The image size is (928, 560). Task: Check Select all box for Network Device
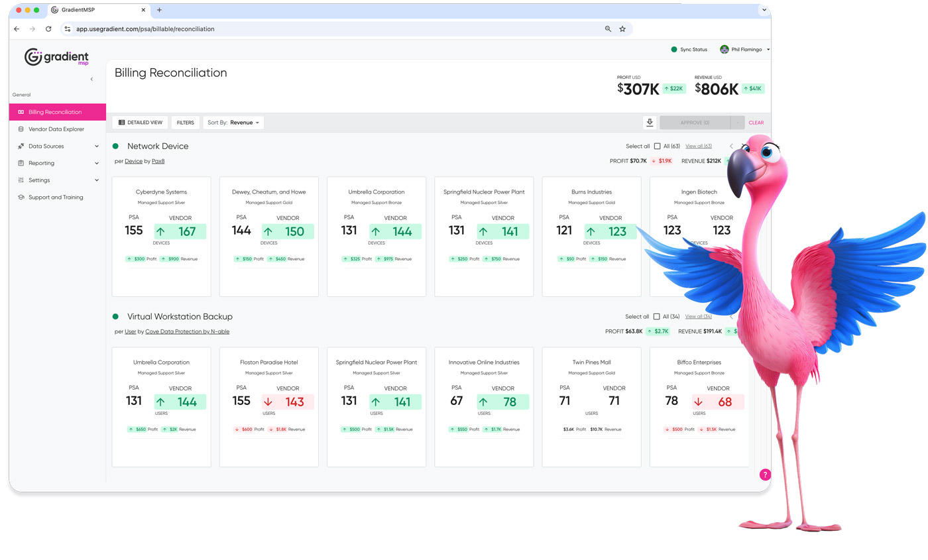657,146
